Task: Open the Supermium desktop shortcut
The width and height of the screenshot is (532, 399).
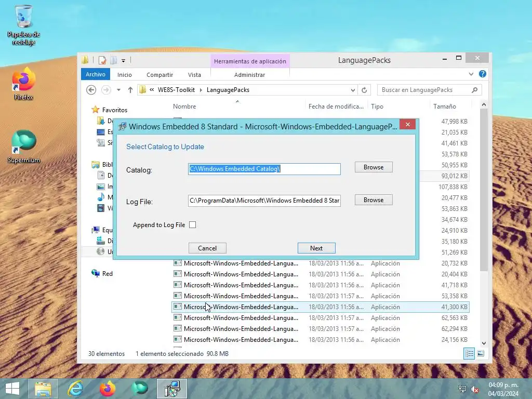Action: point(23,147)
